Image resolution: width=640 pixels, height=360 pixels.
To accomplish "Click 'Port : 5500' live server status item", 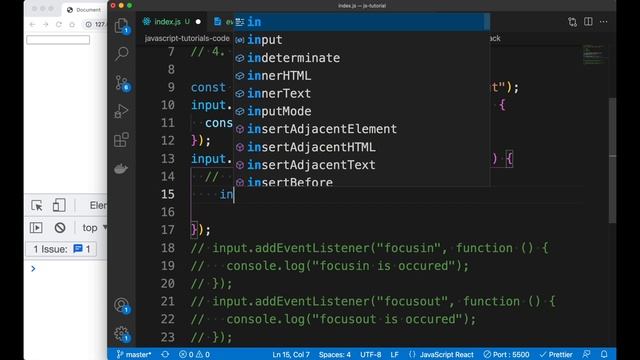I will [506, 354].
